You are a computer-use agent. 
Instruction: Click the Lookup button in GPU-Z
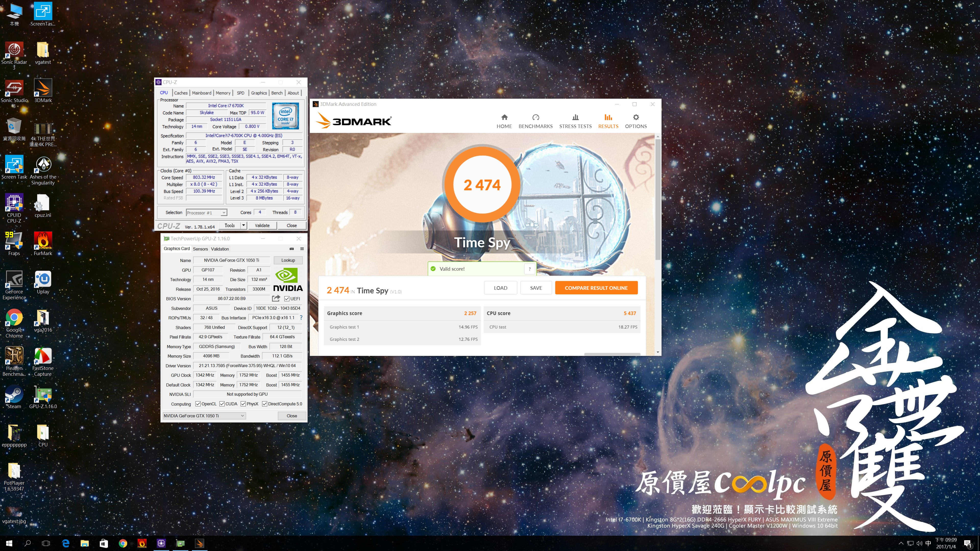(288, 260)
